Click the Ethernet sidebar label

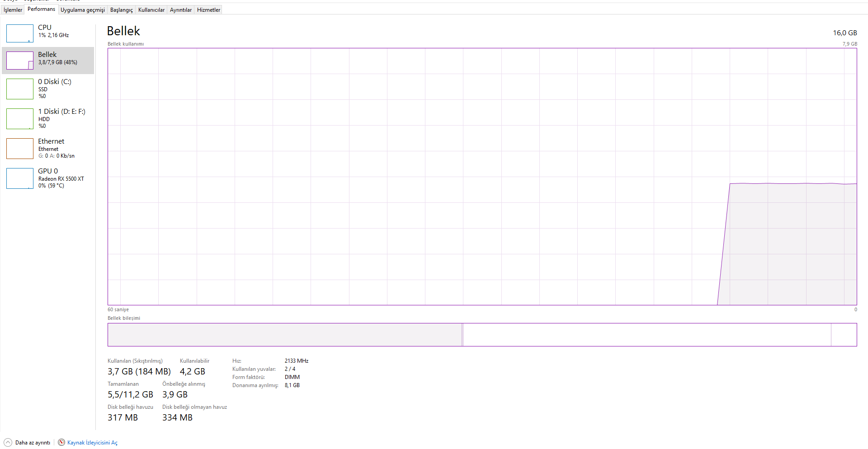point(51,141)
